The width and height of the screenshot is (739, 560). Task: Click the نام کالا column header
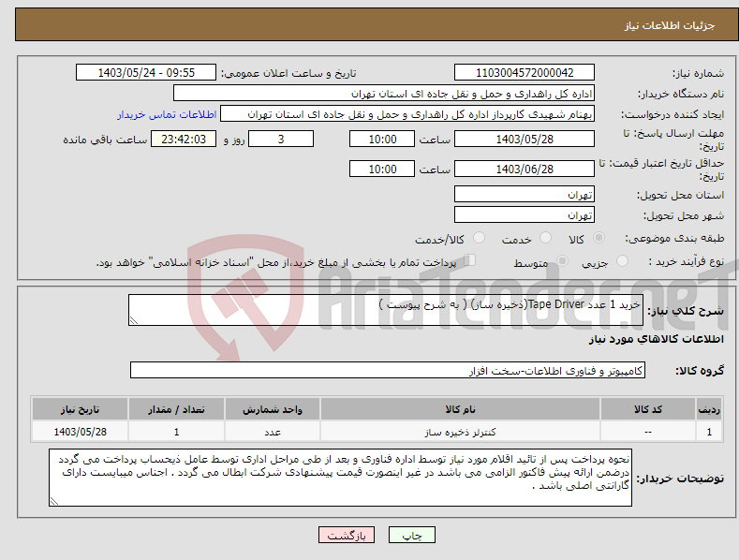point(461,409)
